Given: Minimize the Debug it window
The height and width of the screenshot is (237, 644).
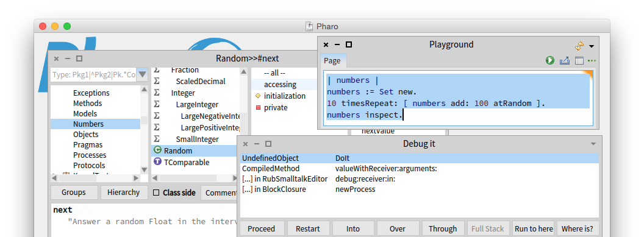Looking at the screenshot, I should pyautogui.click(x=257, y=144).
